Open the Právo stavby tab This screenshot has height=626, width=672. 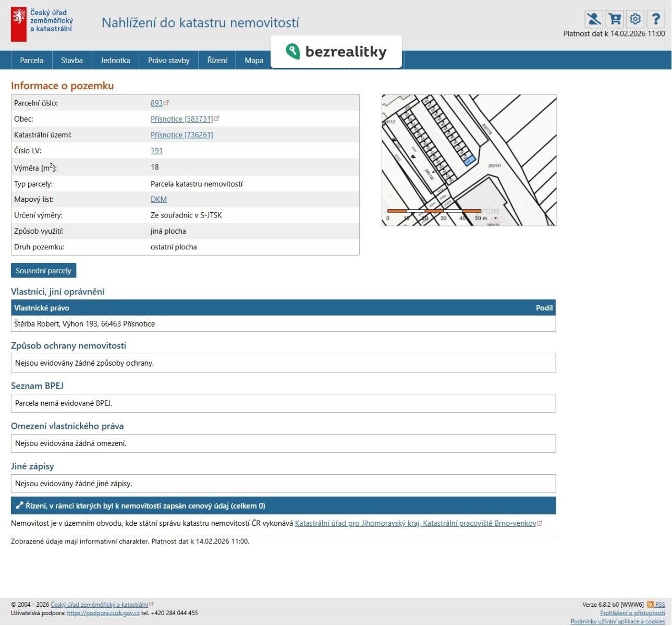(x=168, y=61)
